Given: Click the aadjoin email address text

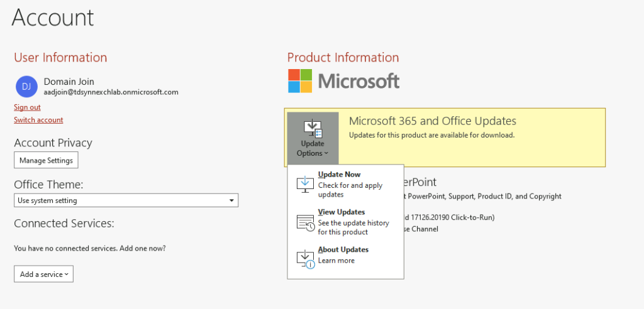Looking at the screenshot, I should pyautogui.click(x=111, y=92).
